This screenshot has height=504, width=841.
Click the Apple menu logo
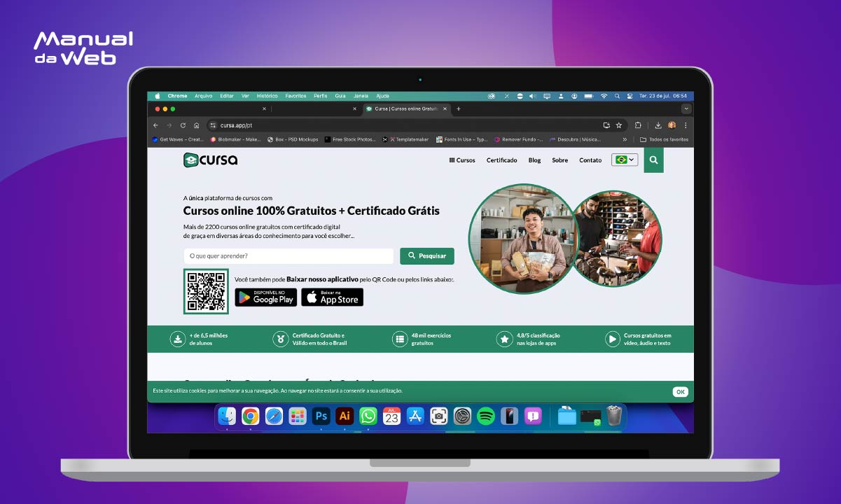tap(157, 96)
